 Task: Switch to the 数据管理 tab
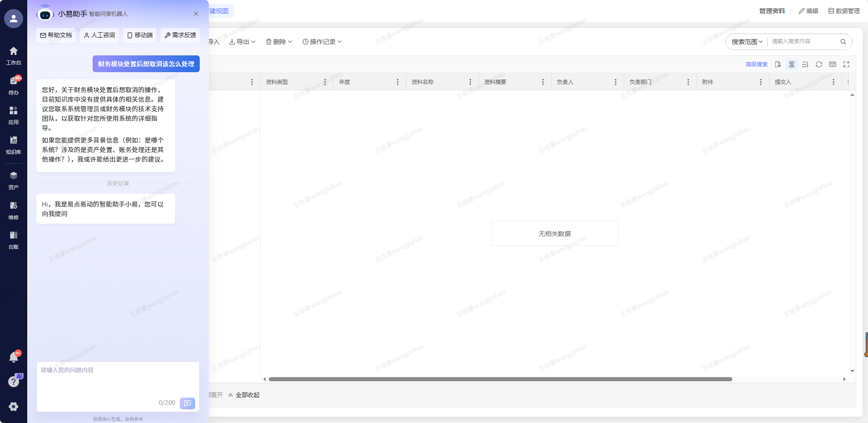click(844, 11)
